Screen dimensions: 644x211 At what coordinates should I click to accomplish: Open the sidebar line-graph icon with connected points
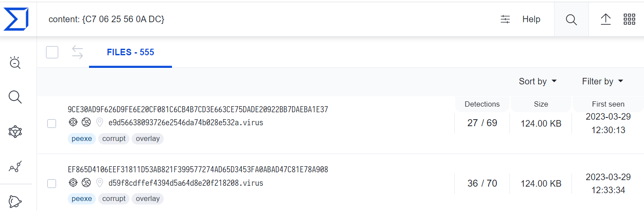15,166
